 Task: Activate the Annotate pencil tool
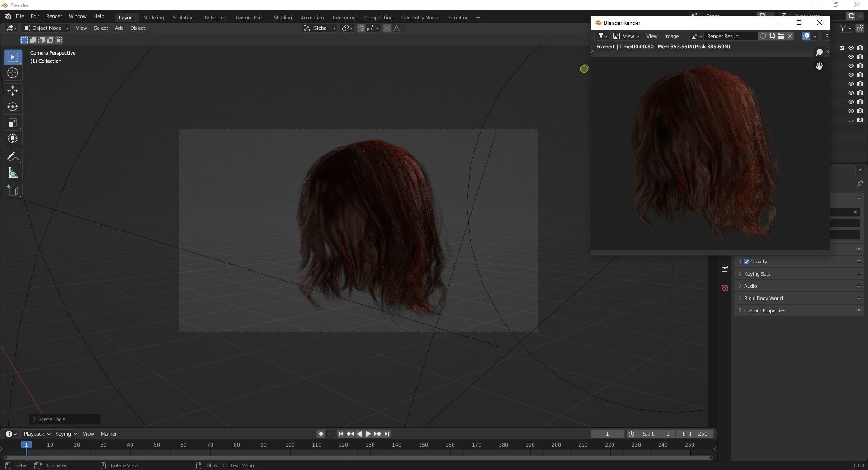pyautogui.click(x=13, y=157)
